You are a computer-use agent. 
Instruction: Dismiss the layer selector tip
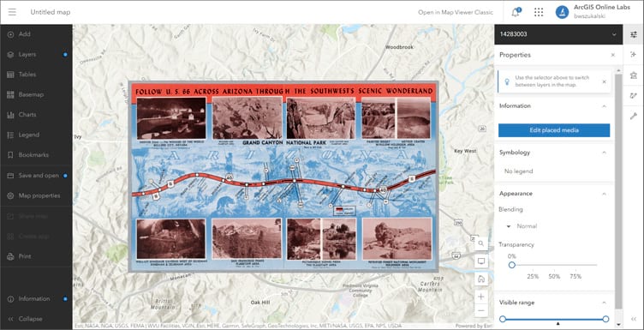point(604,81)
